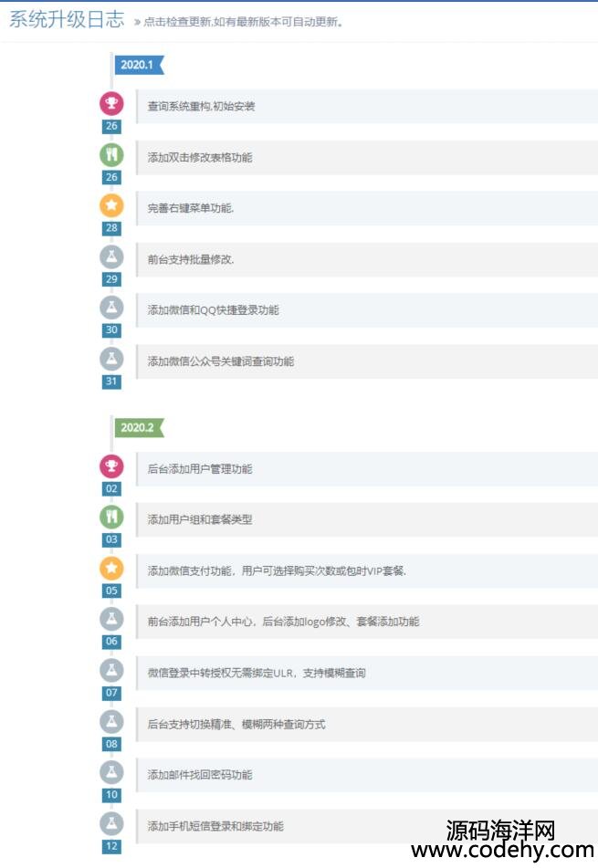The width and height of the screenshot is (598, 868).
Task: Click date badge 07 in the 2020.2 section
Action: tap(111, 693)
